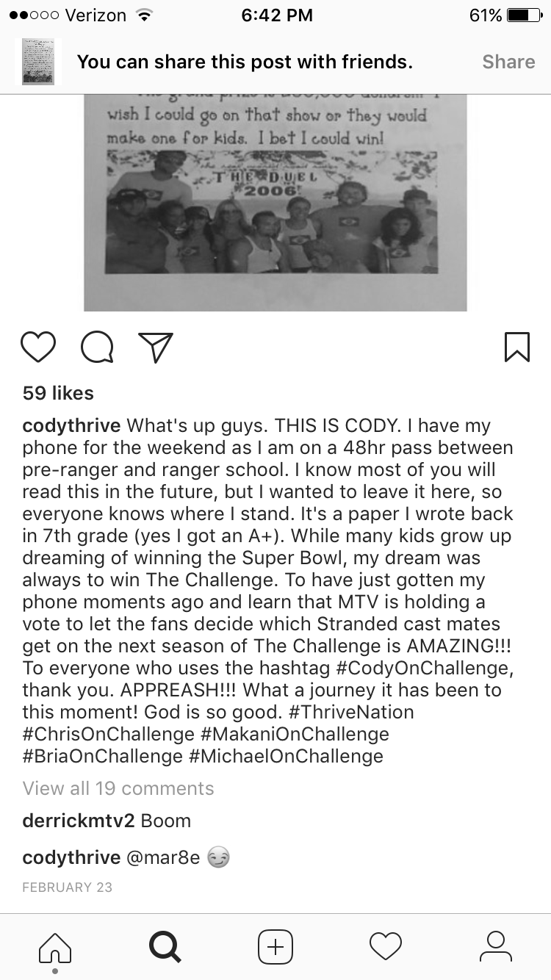Open derrickmtv2 commenter profile
The image size is (551, 980).
(79, 821)
